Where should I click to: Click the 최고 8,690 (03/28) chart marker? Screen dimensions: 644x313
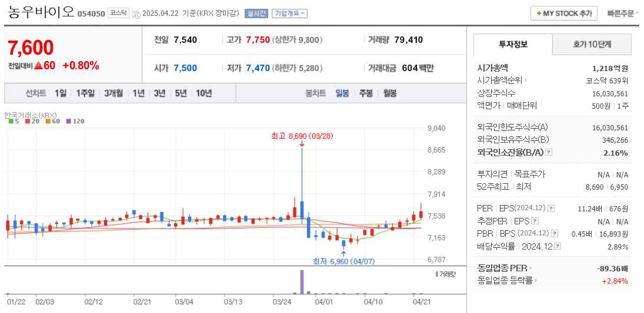coord(302,136)
